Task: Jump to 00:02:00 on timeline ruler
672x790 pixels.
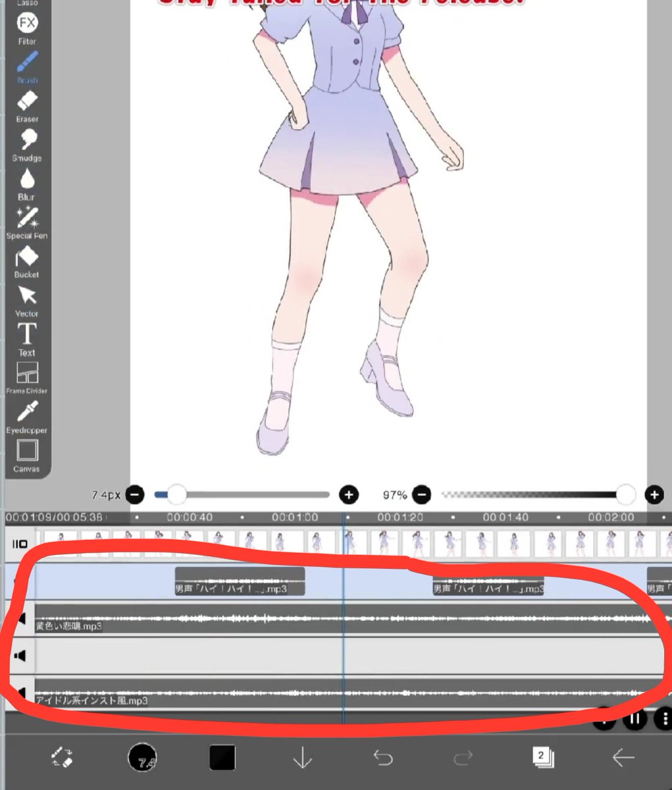Action: point(611,517)
